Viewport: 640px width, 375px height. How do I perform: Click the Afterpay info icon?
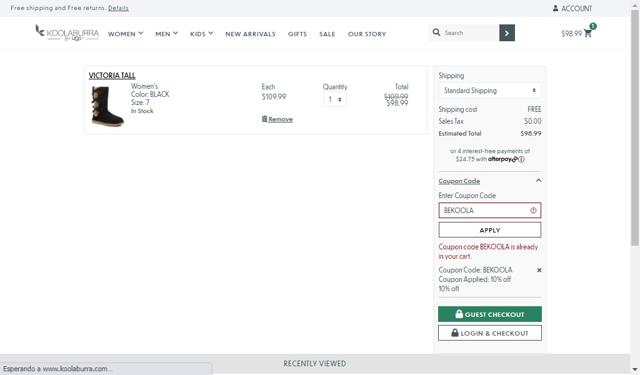(521, 160)
